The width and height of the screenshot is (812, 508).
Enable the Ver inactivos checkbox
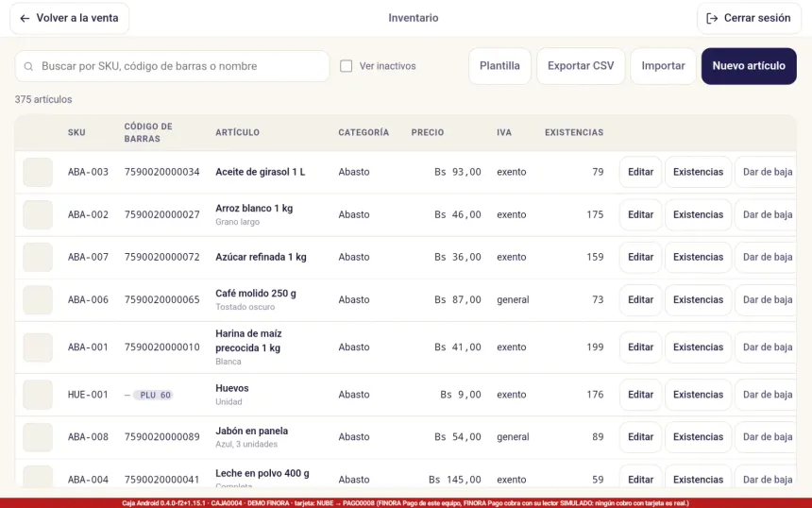346,66
